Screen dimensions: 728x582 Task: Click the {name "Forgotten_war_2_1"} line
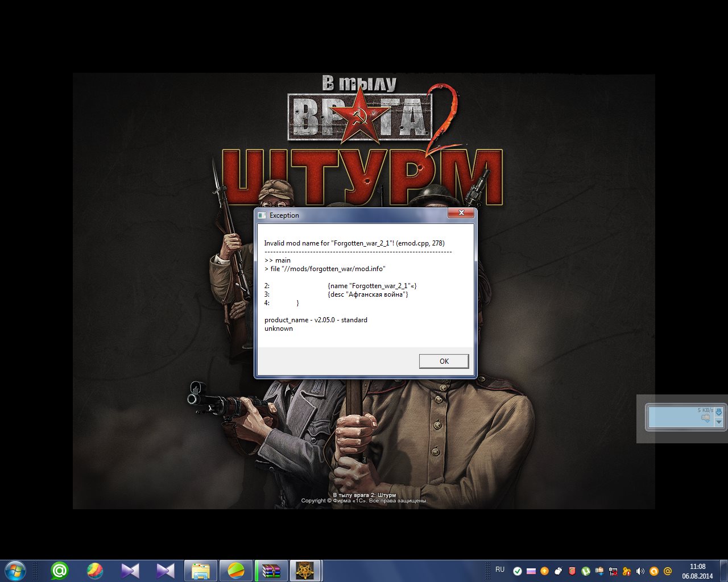click(x=373, y=286)
